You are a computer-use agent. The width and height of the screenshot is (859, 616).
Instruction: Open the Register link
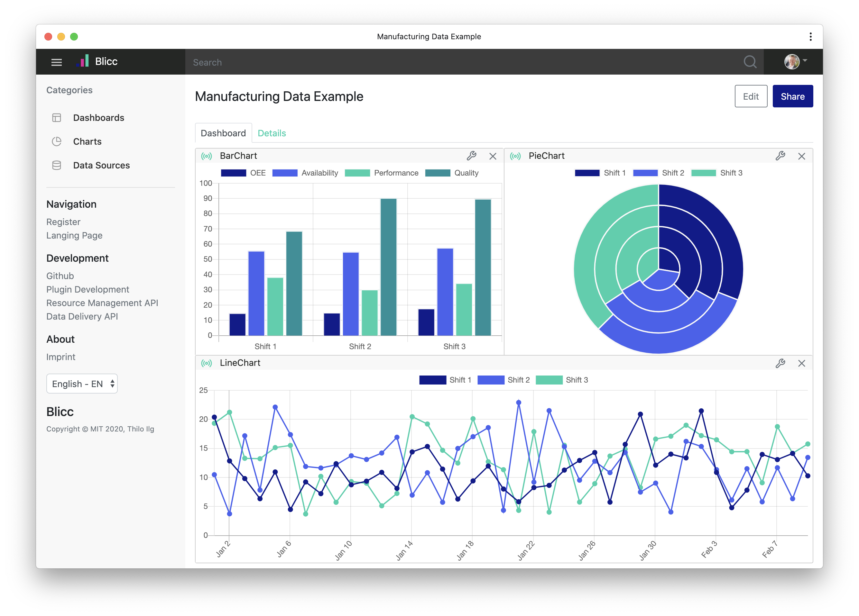63,222
